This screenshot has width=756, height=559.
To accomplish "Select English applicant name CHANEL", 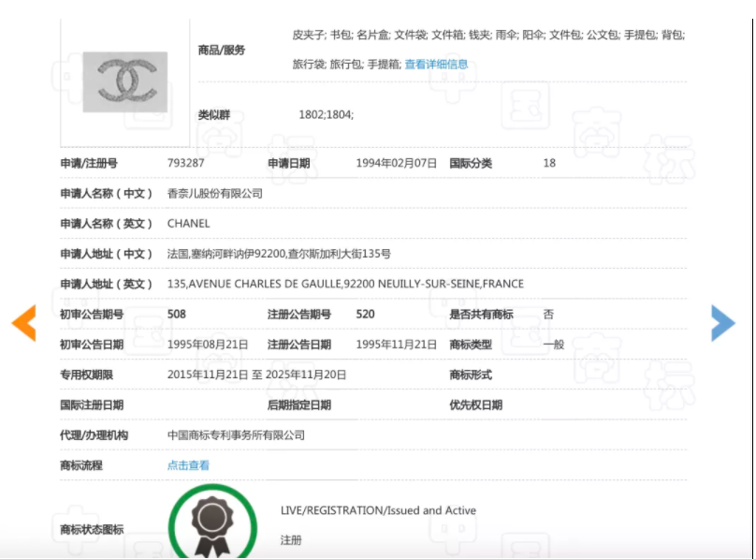I will pos(188,224).
